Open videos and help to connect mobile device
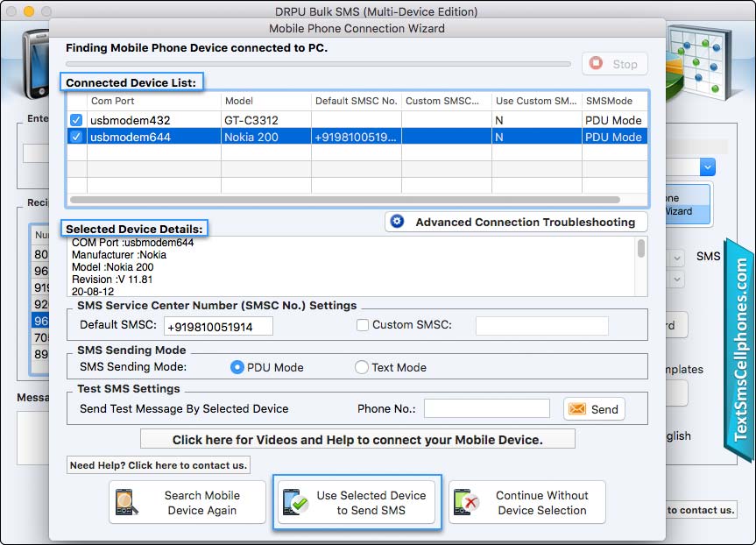This screenshot has width=756, height=545. [x=357, y=439]
